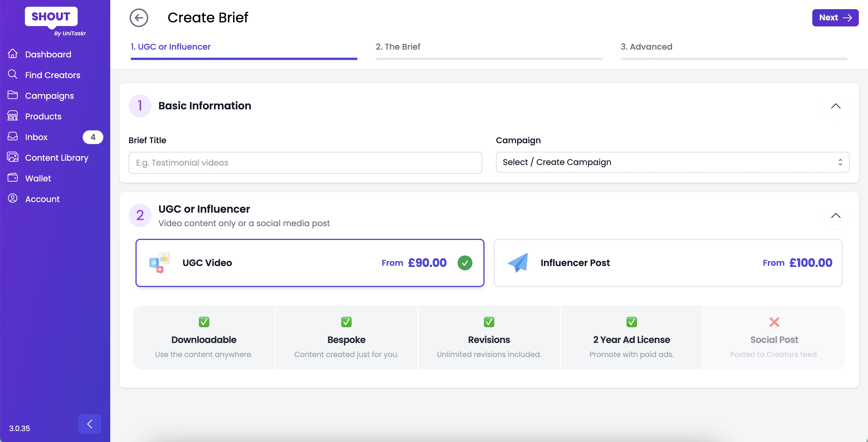Open Find Creators search icon
This screenshot has height=442, width=868.
12,74
